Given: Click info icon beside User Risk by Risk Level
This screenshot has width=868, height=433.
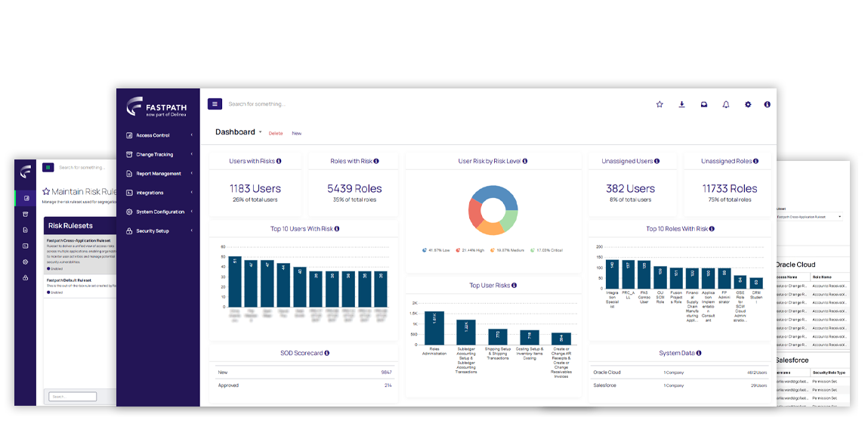Looking at the screenshot, I should point(525,161).
